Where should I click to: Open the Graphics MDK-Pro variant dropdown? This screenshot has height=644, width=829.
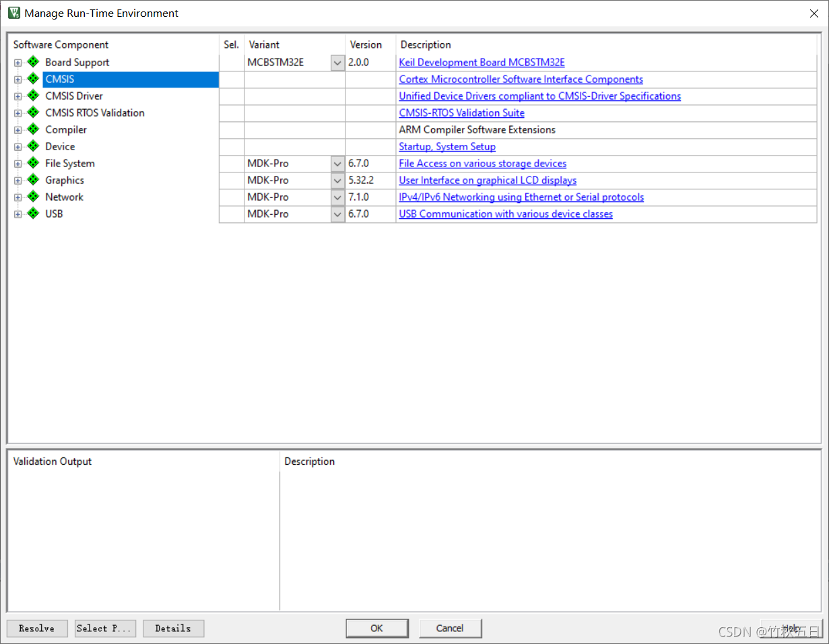[338, 181]
